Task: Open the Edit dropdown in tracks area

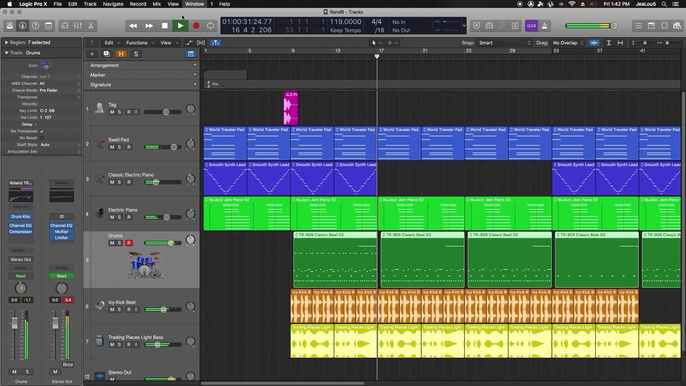Action: (x=112, y=43)
